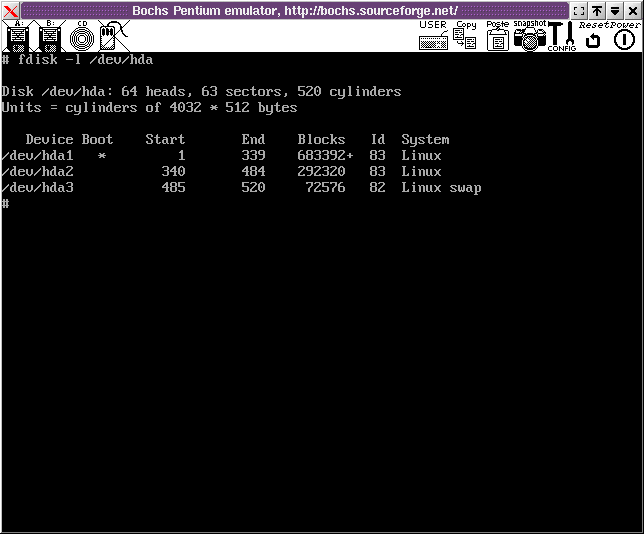Click the window menu X button at left
This screenshot has width=644, height=534.
[x=10, y=10]
